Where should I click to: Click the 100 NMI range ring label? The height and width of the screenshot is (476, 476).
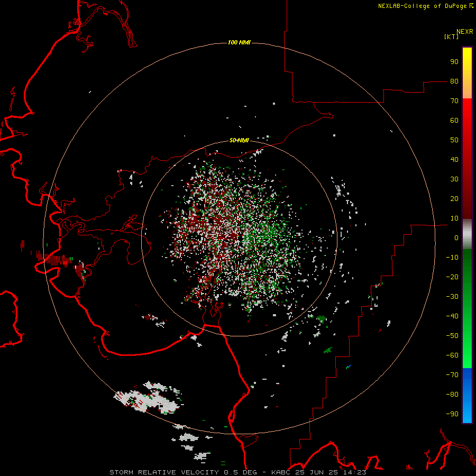pos(239,42)
